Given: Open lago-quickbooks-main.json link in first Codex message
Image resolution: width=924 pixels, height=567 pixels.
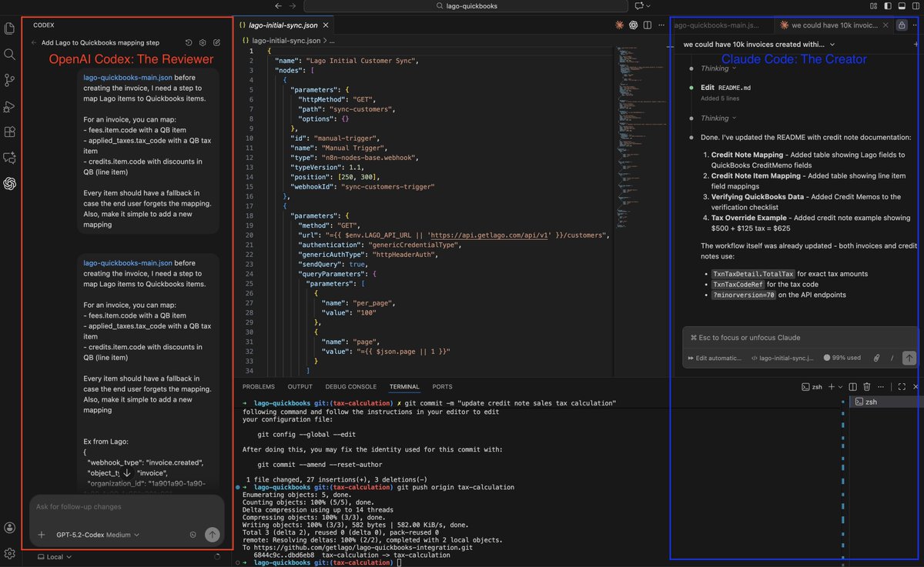Looking at the screenshot, I should 128,78.
